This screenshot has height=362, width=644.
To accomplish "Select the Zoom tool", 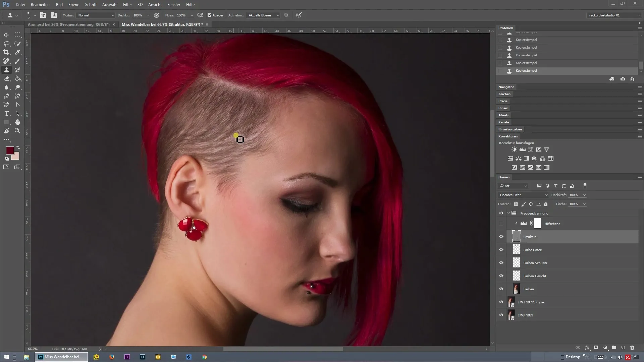I will click(x=17, y=131).
